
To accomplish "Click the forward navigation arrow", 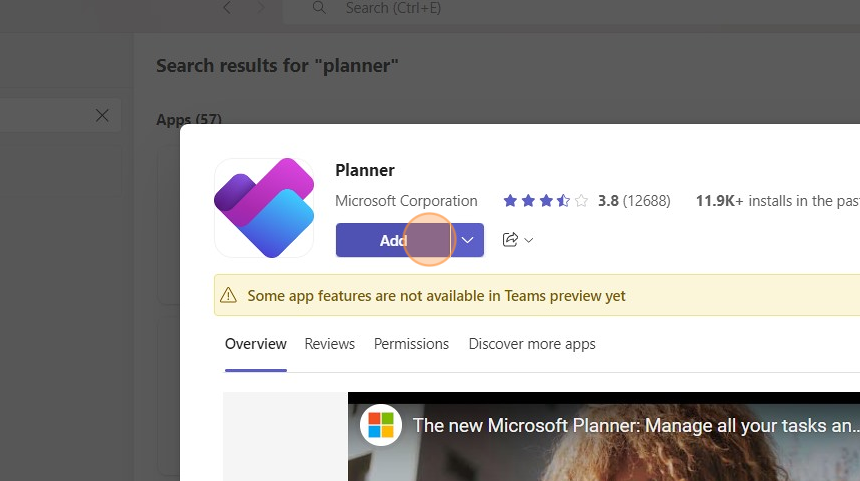I will click(x=261, y=8).
